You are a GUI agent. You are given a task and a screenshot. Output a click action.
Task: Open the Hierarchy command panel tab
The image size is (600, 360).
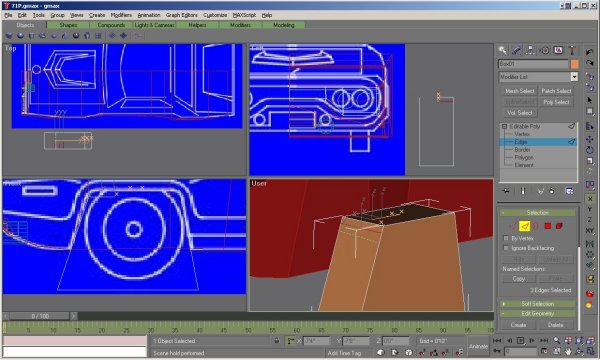click(x=530, y=50)
